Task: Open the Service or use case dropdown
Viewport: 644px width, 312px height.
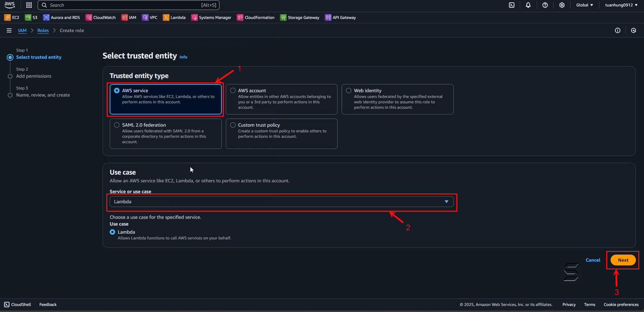Action: tap(281, 202)
